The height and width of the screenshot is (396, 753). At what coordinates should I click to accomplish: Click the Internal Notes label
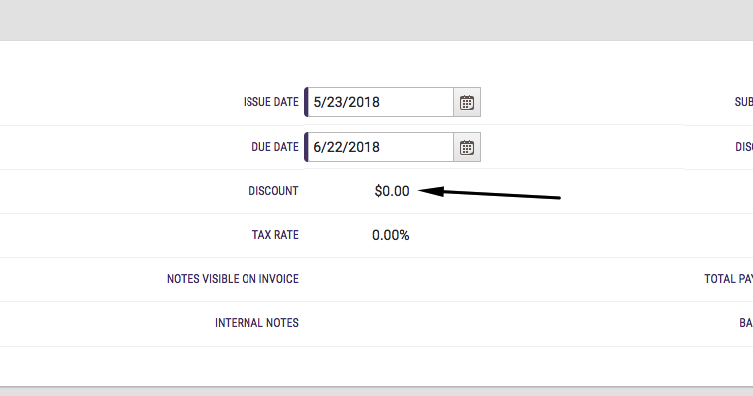tap(257, 323)
